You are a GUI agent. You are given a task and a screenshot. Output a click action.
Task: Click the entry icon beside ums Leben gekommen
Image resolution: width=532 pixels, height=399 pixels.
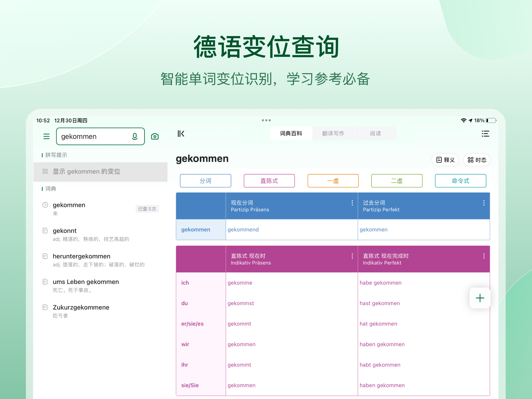pyautogui.click(x=45, y=282)
